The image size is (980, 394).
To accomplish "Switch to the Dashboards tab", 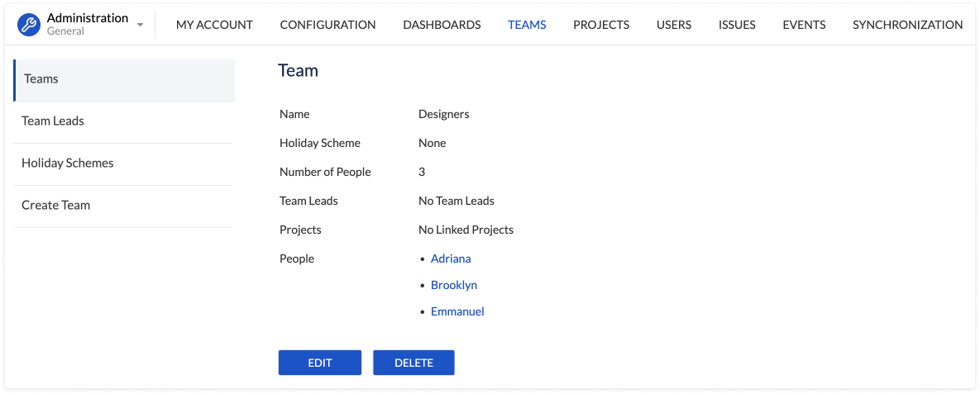I will (442, 25).
